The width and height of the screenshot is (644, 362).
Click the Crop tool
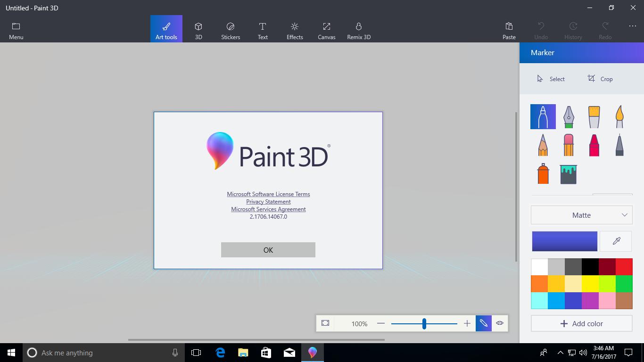coord(600,79)
